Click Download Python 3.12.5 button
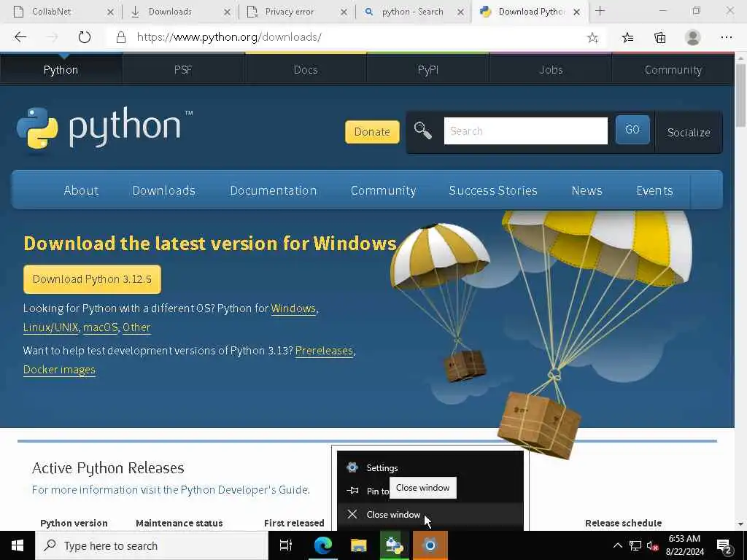The width and height of the screenshot is (747, 560). [x=92, y=279]
